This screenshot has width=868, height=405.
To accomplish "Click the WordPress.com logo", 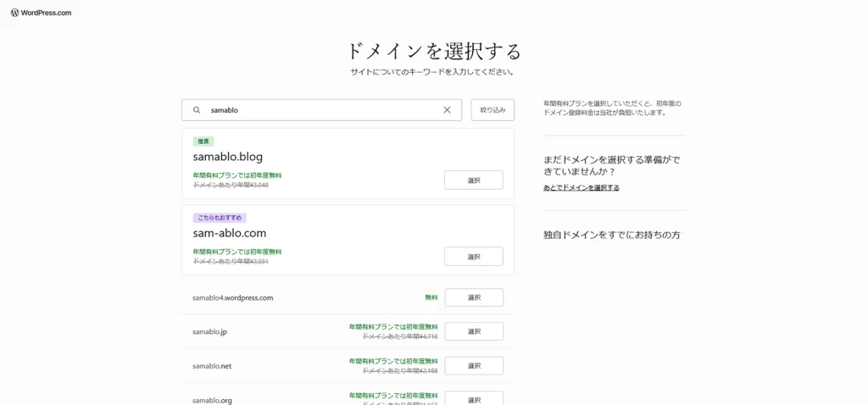I will [41, 13].
